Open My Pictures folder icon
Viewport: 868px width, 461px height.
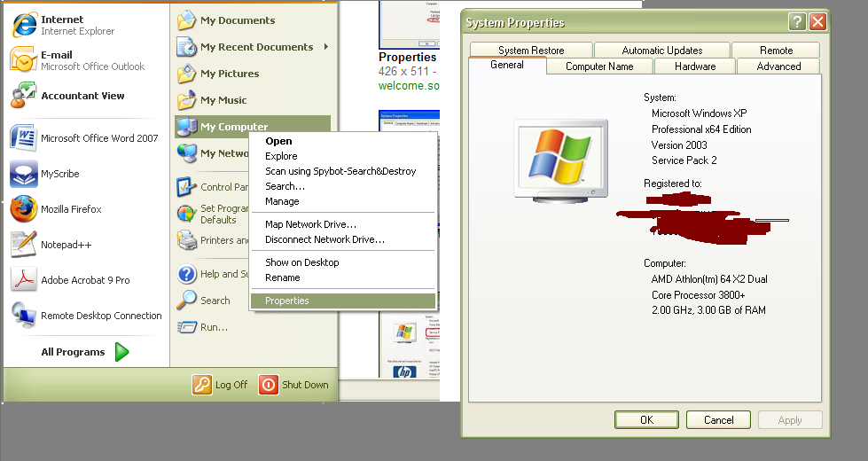187,74
